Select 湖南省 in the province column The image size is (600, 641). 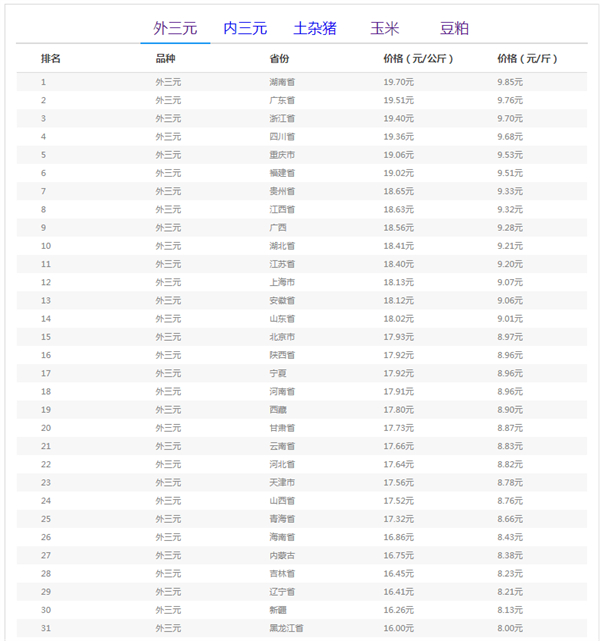pyautogui.click(x=282, y=82)
